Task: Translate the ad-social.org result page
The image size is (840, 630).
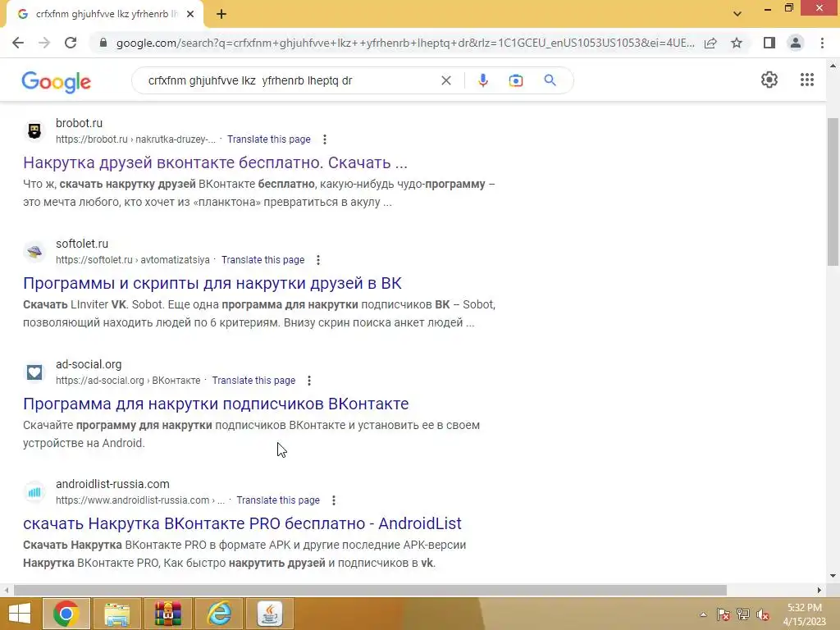Action: coord(254,381)
